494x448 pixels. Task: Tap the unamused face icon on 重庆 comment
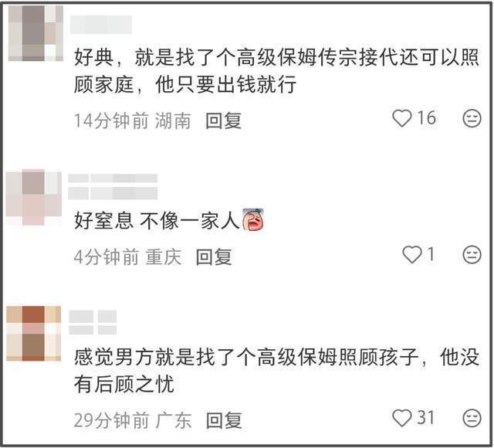click(472, 254)
